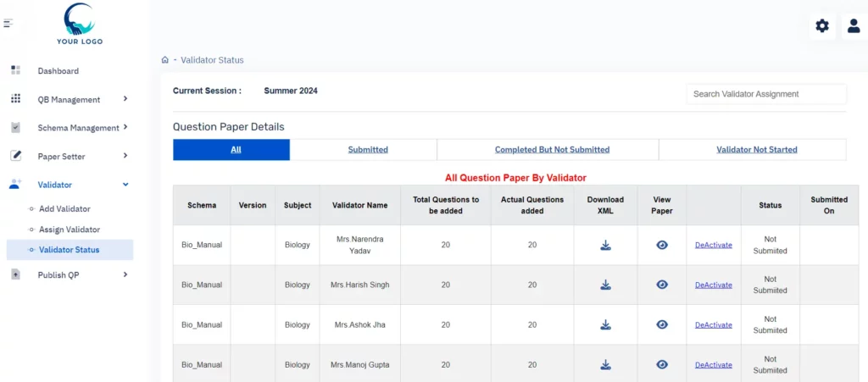Expand Paper Setter submenu chevron
The image size is (868, 382).
coord(125,156)
